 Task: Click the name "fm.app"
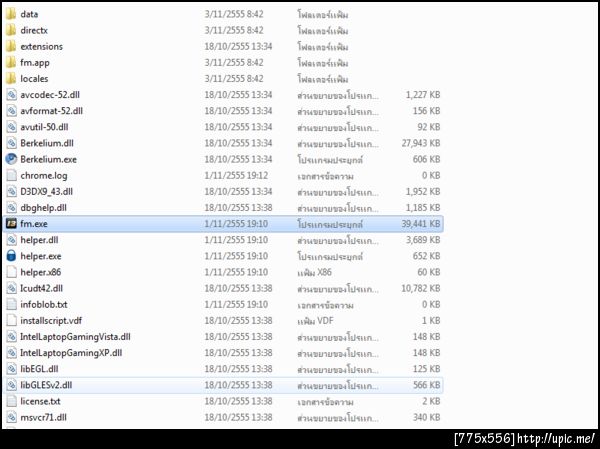[x=35, y=62]
